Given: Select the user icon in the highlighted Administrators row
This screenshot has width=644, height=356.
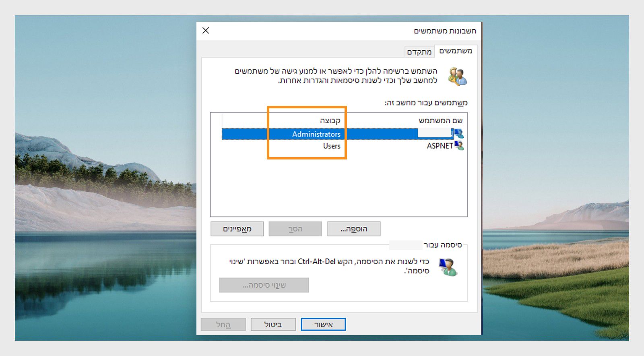Looking at the screenshot, I should (x=459, y=134).
